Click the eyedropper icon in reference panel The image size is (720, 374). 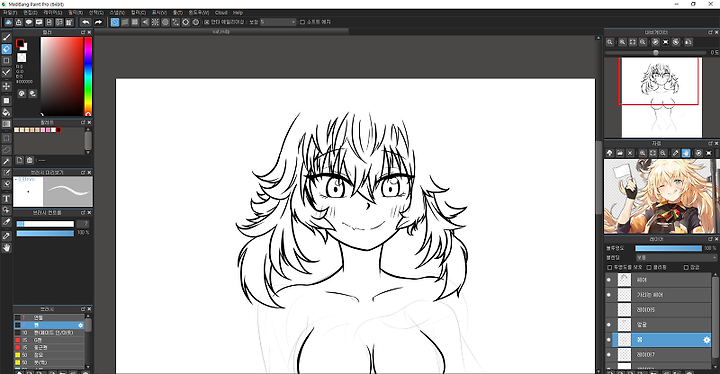(x=675, y=153)
